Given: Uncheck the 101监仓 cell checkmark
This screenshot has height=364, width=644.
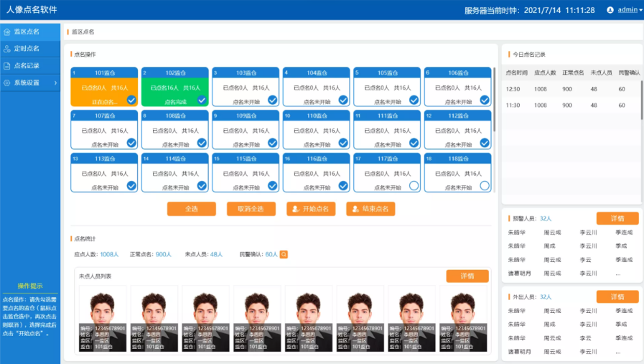Looking at the screenshot, I should [131, 101].
